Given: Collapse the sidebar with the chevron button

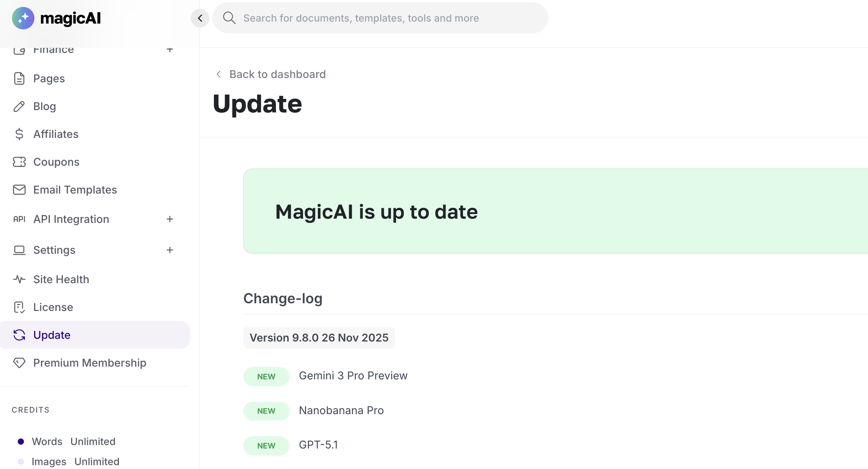Looking at the screenshot, I should click(x=200, y=18).
